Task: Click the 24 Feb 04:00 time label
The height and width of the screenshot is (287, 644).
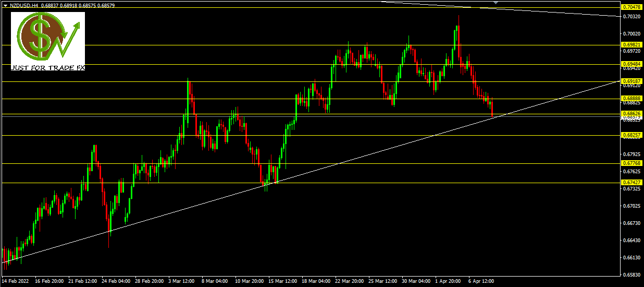Action: coord(116,281)
